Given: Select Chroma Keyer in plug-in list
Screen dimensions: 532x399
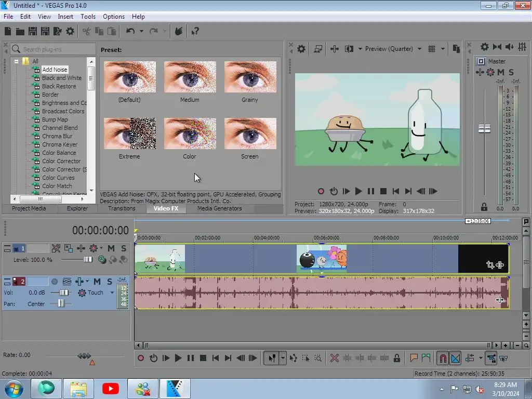Looking at the screenshot, I should tap(60, 144).
